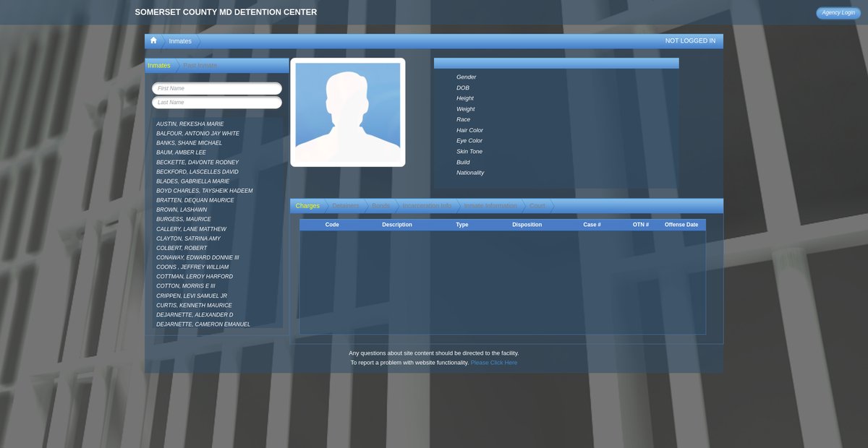868x448 pixels.
Task: Open the Court tab
Action: (x=537, y=206)
